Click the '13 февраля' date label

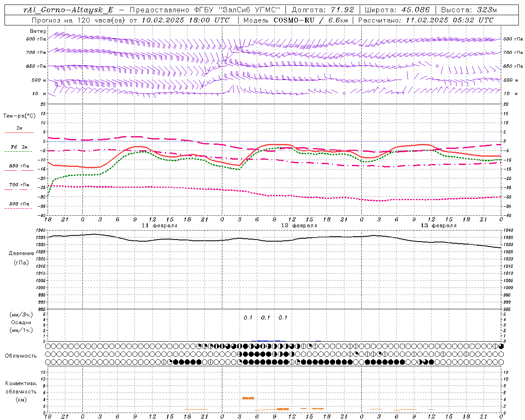(438, 226)
